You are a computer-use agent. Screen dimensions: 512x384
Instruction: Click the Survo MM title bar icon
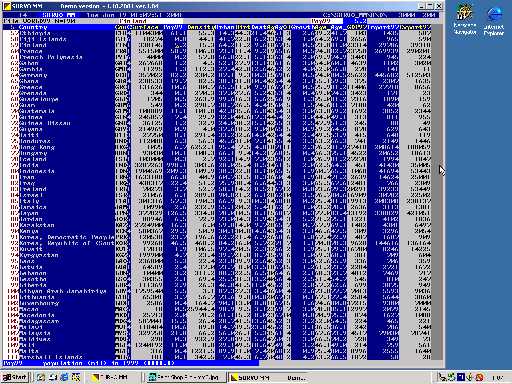click(x=7, y=6)
